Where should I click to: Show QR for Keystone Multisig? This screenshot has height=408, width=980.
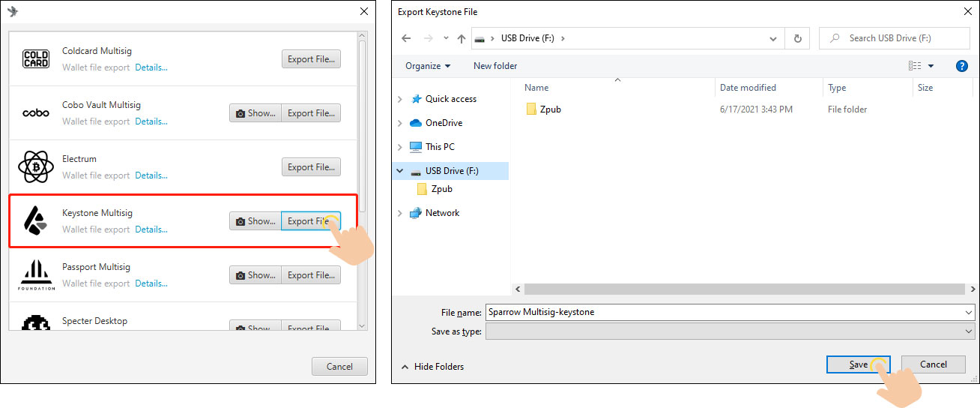click(x=255, y=221)
